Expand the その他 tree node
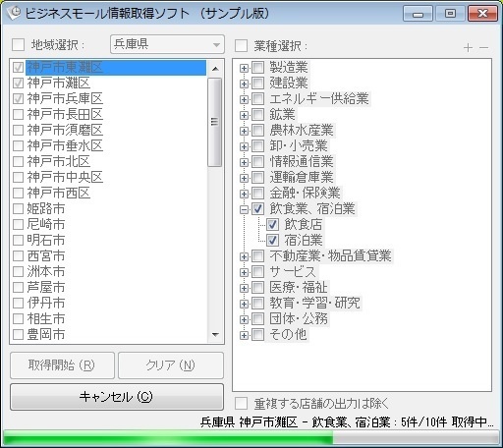 point(244,335)
